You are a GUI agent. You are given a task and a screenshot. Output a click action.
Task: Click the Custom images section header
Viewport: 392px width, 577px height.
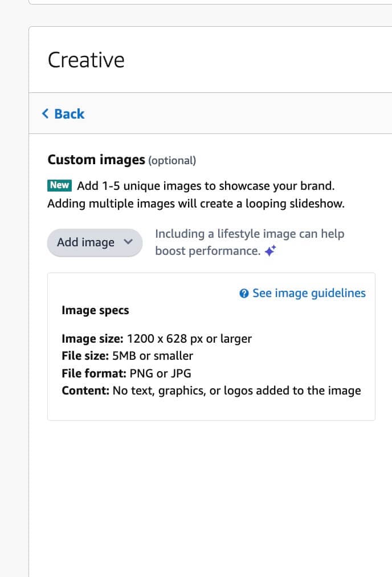click(95, 160)
